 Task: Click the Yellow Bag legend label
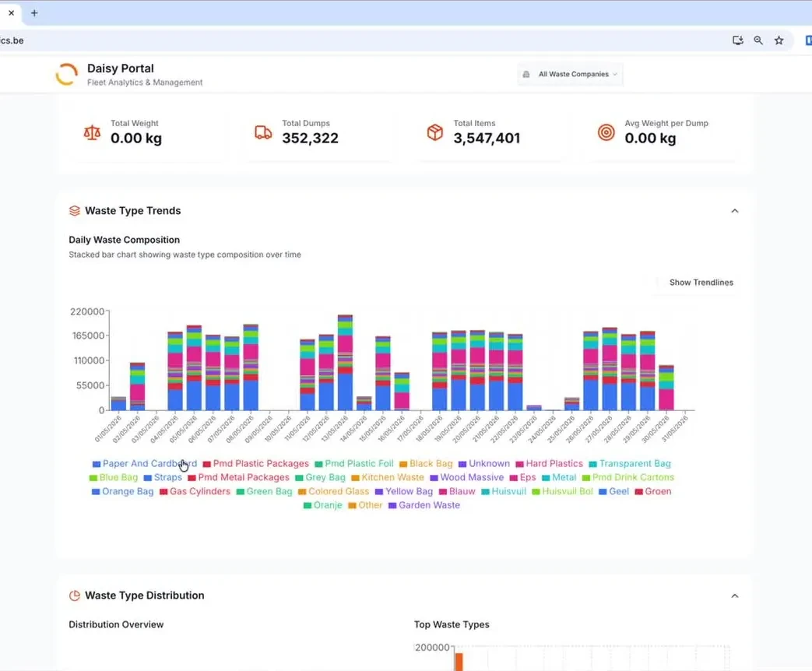(x=409, y=491)
